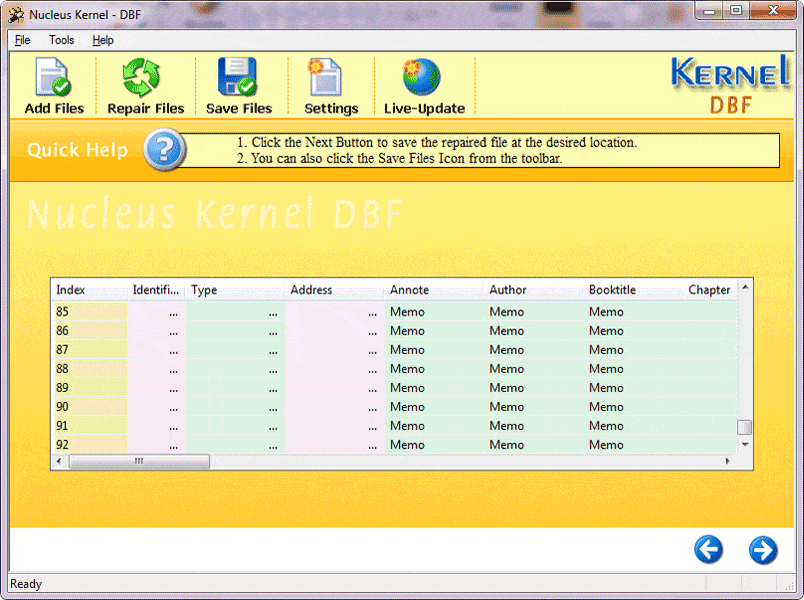Click the horizontal scrollbar right arrow
Viewport: 804px width, 600px height.
[x=728, y=462]
